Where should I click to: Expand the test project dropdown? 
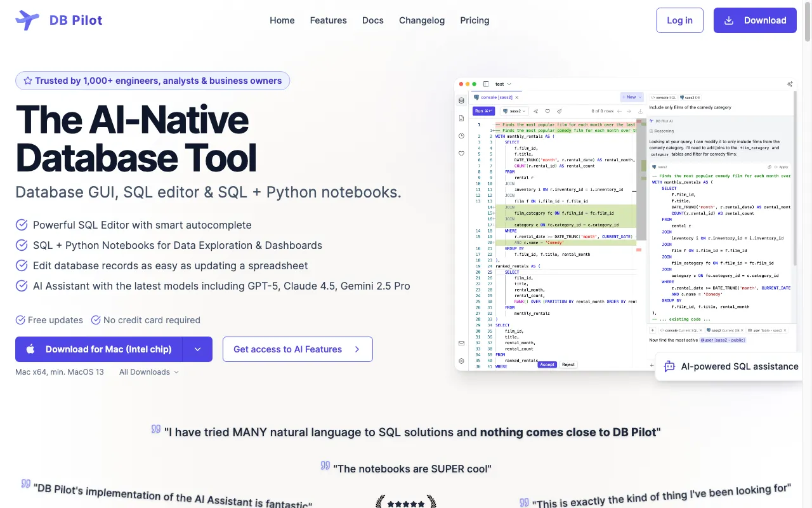pyautogui.click(x=504, y=84)
